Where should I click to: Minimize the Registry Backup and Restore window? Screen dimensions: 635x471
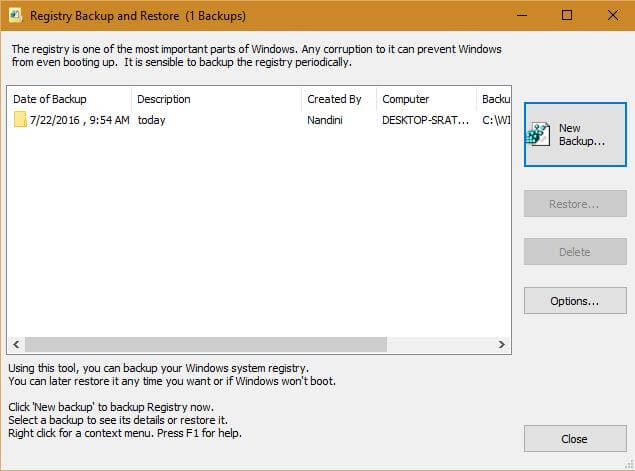[522, 15]
